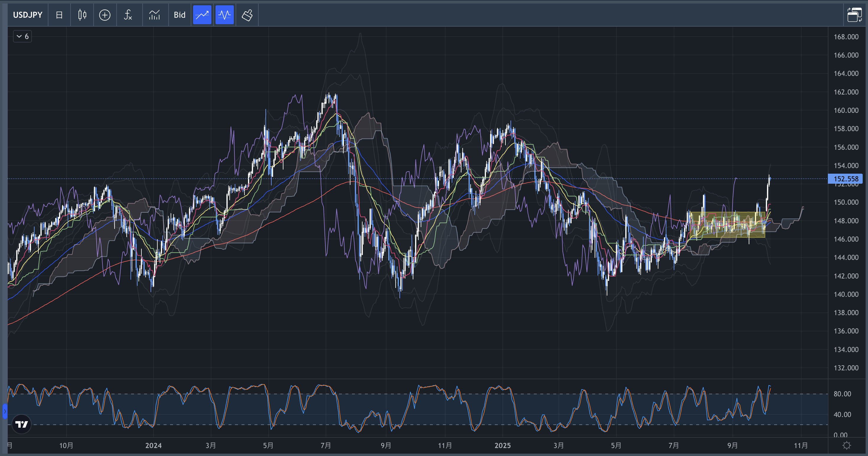Open the chart settings gear icon
This screenshot has height=456, width=868.
846,445
